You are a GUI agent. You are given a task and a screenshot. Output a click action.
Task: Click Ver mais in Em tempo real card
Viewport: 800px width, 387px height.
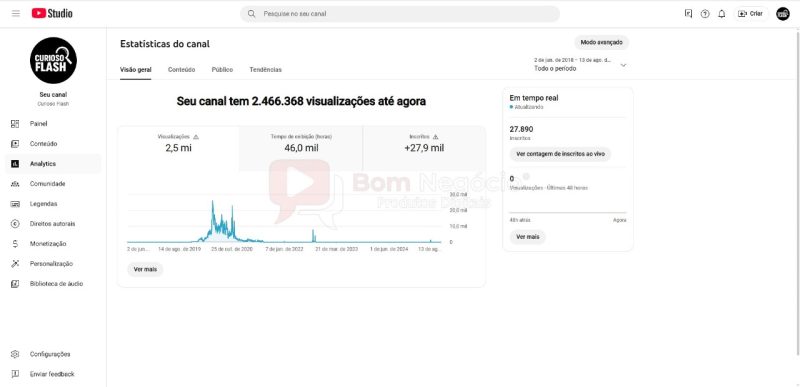click(x=528, y=237)
